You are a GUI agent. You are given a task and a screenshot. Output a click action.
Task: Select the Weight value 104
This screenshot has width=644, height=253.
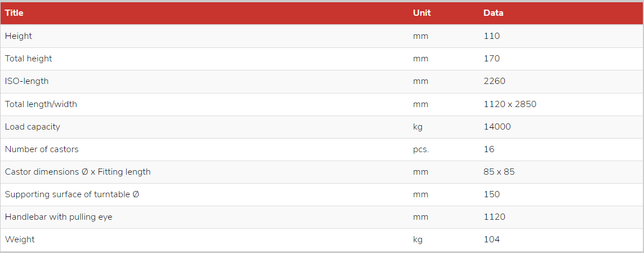(492, 240)
